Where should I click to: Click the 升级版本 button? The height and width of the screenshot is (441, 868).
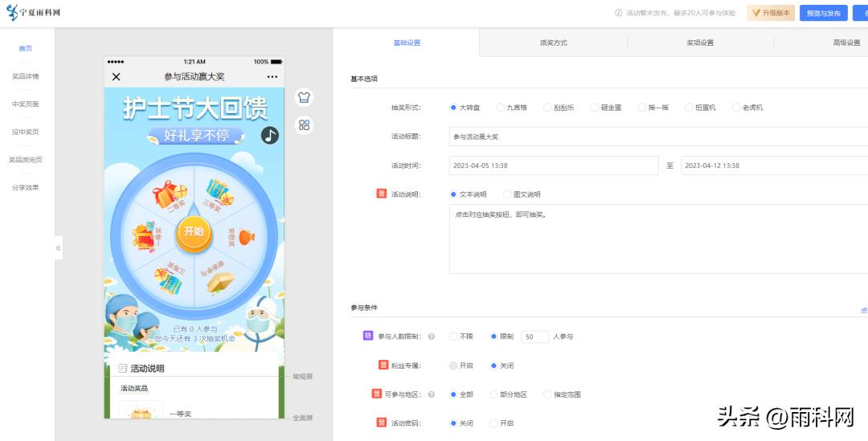pyautogui.click(x=771, y=13)
